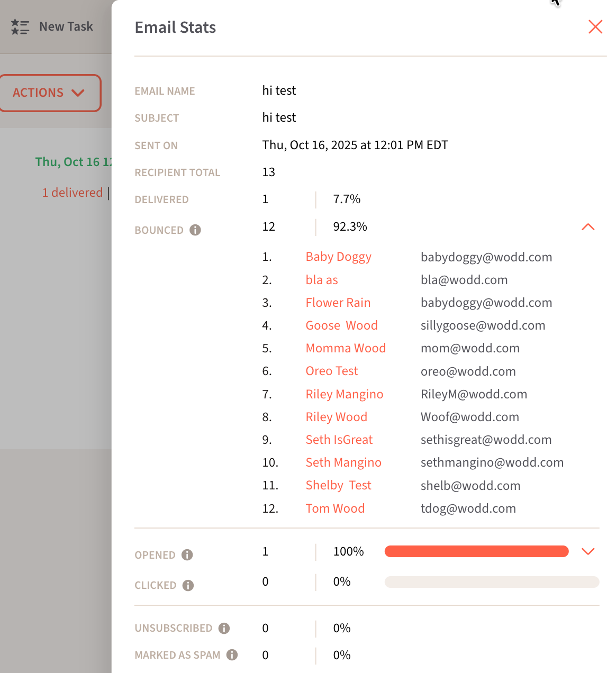Screen dimensions: 616x673
Task: Click the Marked as Spam info icon
Action: [232, 655]
